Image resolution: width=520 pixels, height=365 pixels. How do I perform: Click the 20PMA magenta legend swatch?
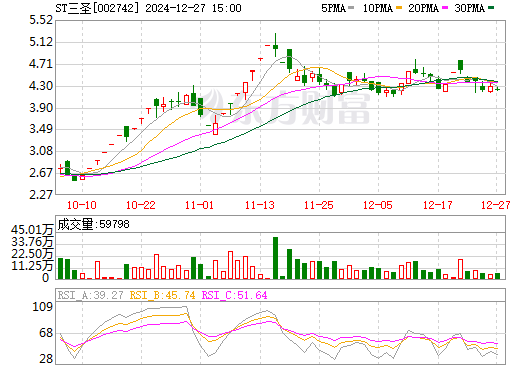(445, 7)
